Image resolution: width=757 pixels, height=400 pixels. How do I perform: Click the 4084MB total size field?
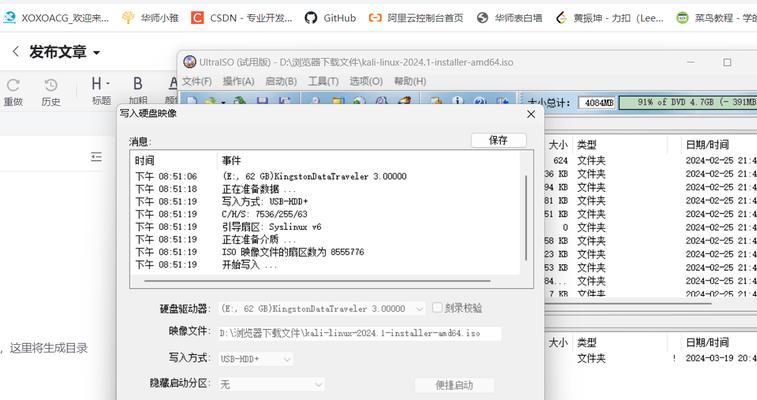[597, 102]
